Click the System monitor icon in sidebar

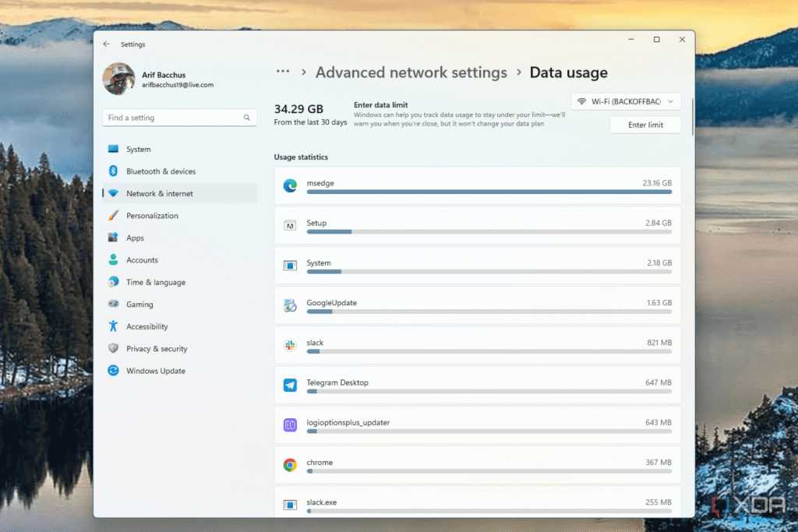(x=113, y=149)
